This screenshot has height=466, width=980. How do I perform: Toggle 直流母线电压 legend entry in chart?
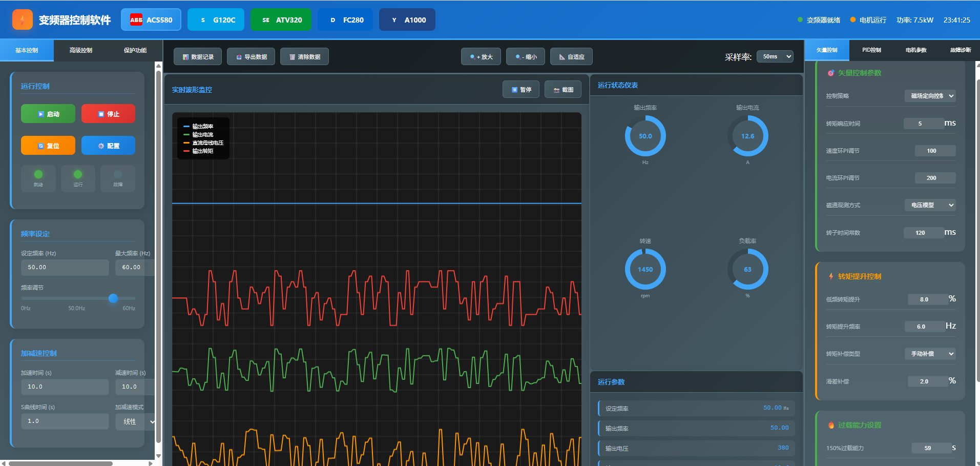pos(203,143)
